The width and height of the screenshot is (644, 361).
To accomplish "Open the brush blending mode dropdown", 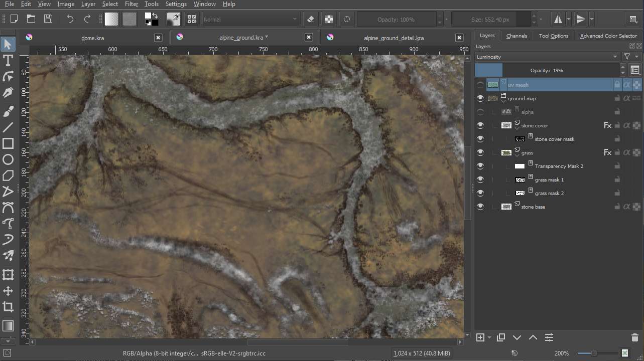I will tap(250, 19).
